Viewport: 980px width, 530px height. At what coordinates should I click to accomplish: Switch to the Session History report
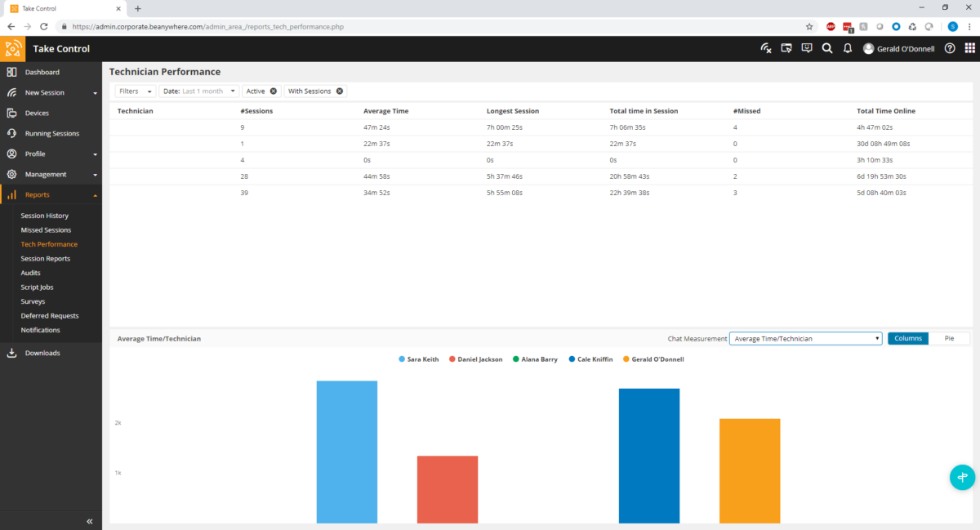coord(43,215)
